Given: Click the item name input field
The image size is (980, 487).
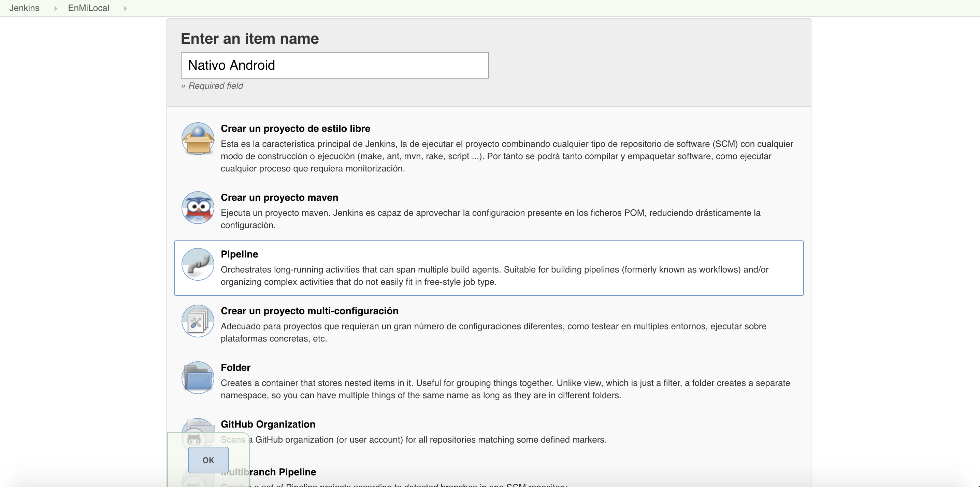Looking at the screenshot, I should click(x=334, y=65).
